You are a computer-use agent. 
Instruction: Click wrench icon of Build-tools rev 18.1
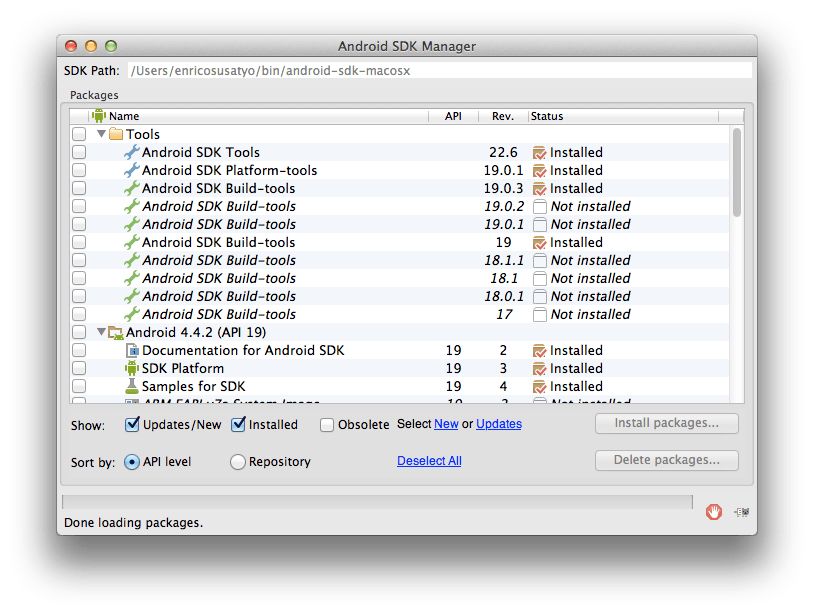[x=132, y=278]
